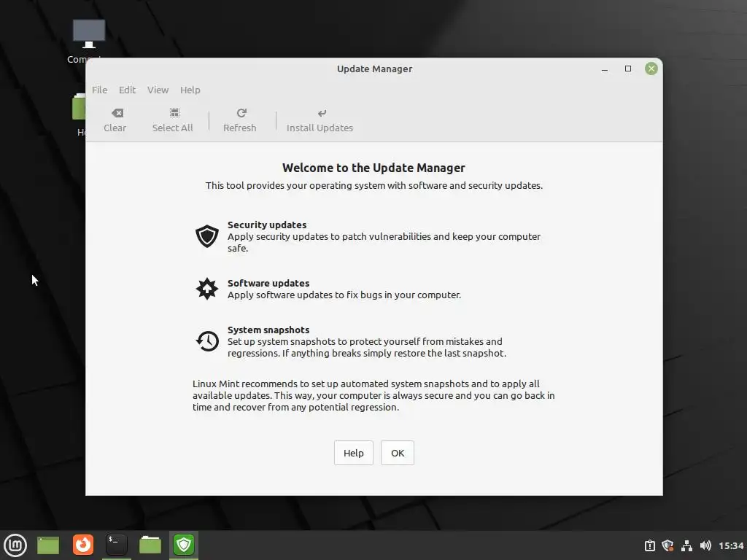Open the Terminal from the taskbar
The width and height of the screenshot is (747, 560).
(x=116, y=545)
